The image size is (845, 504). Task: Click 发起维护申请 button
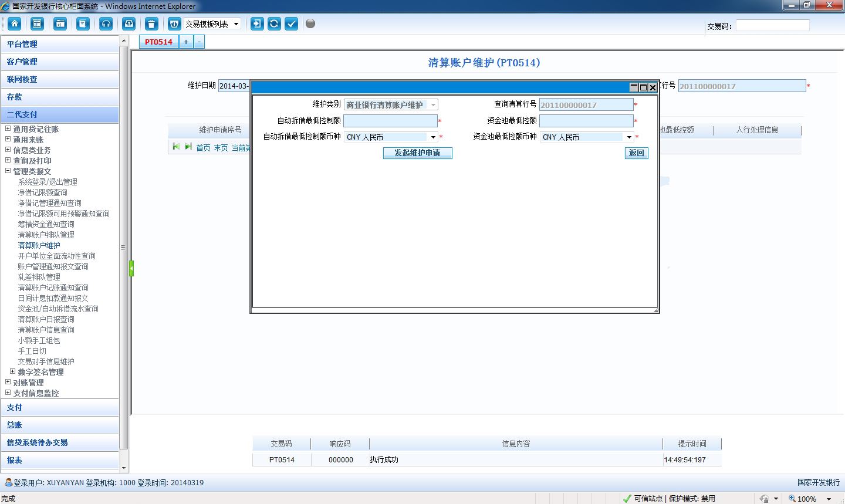[417, 153]
